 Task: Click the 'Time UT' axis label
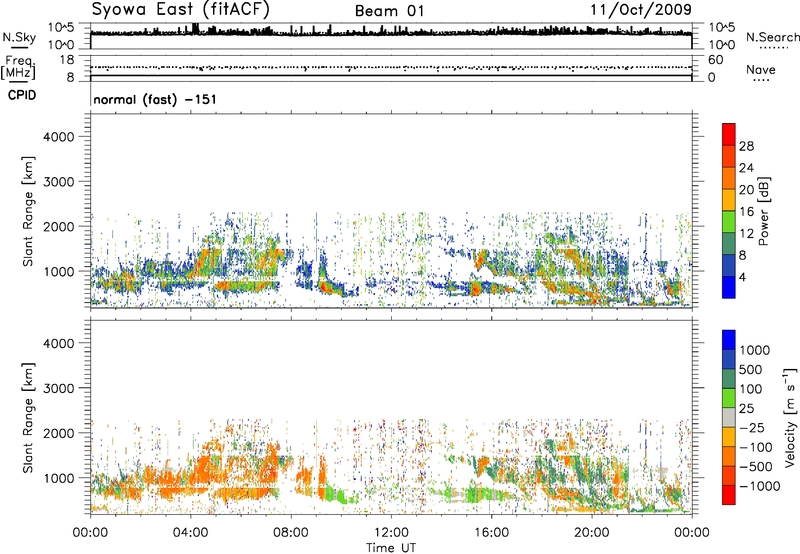(x=391, y=548)
